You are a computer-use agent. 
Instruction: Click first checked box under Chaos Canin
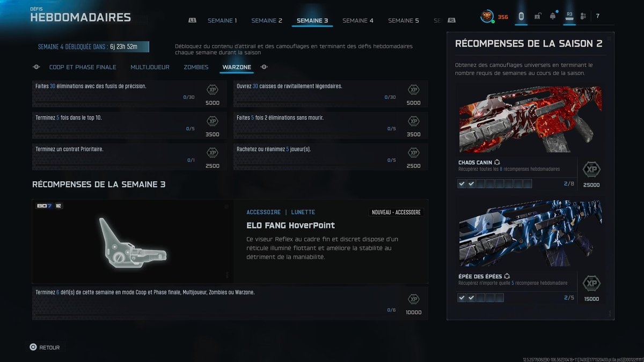click(x=462, y=184)
